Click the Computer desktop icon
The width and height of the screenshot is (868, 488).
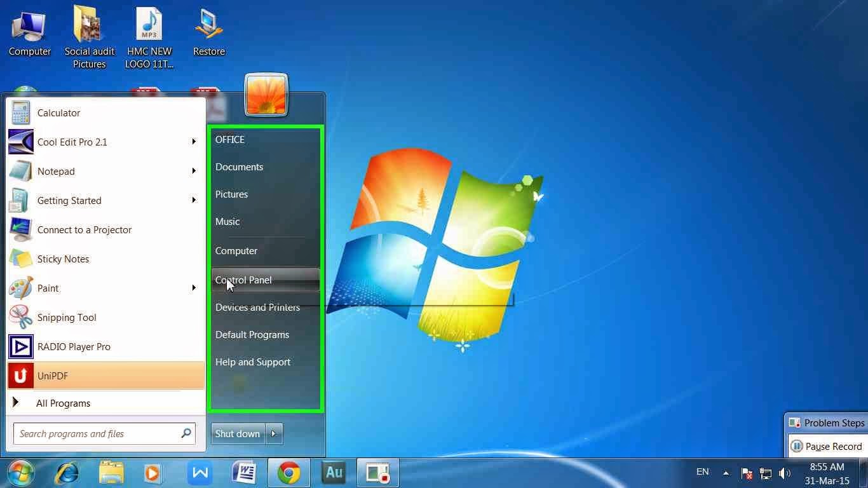click(x=29, y=32)
